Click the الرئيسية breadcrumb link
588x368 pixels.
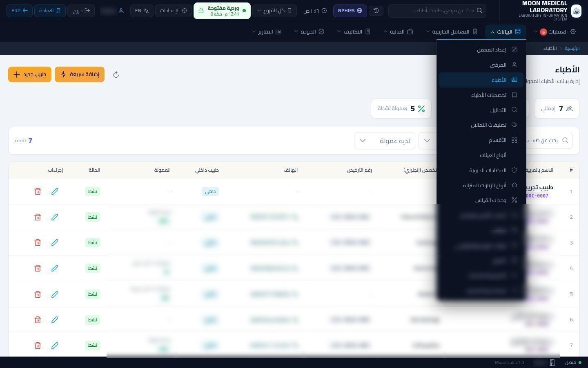572,48
